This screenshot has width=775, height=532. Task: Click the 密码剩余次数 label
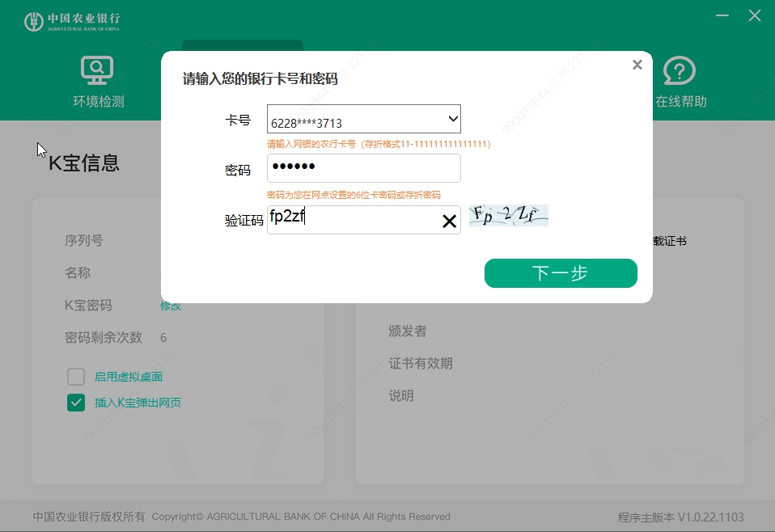pyautogui.click(x=104, y=337)
